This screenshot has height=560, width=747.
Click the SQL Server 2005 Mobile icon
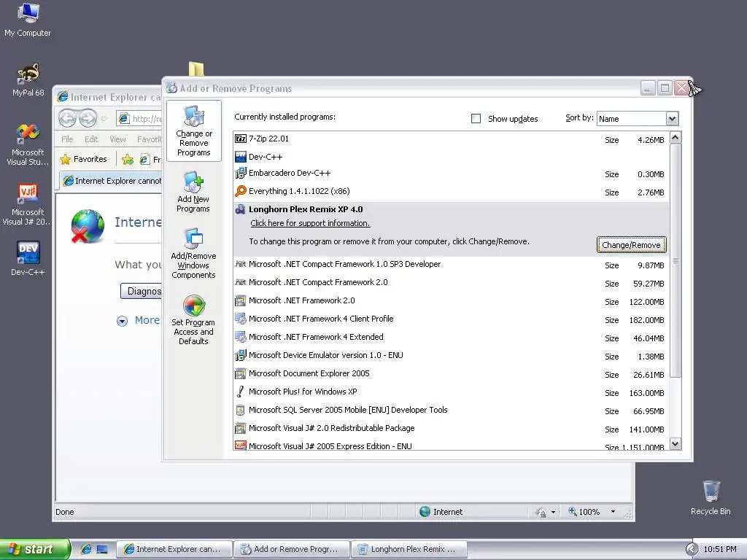[241, 410]
